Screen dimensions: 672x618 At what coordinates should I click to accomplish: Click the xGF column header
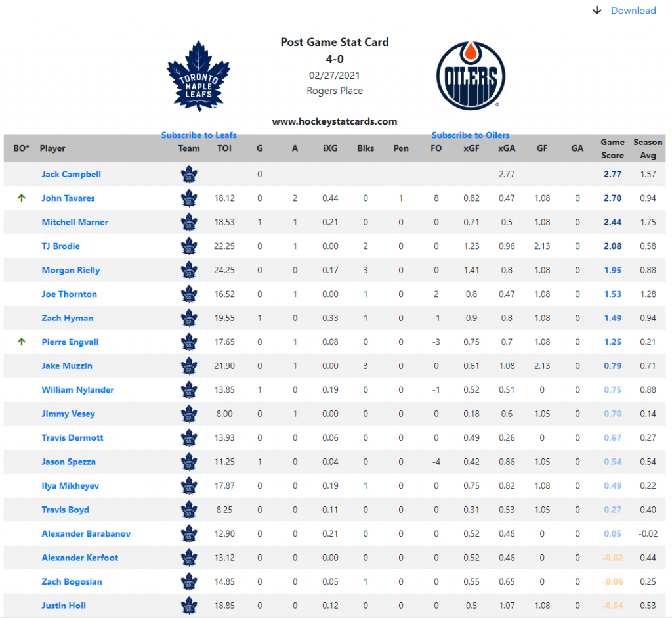click(x=471, y=148)
